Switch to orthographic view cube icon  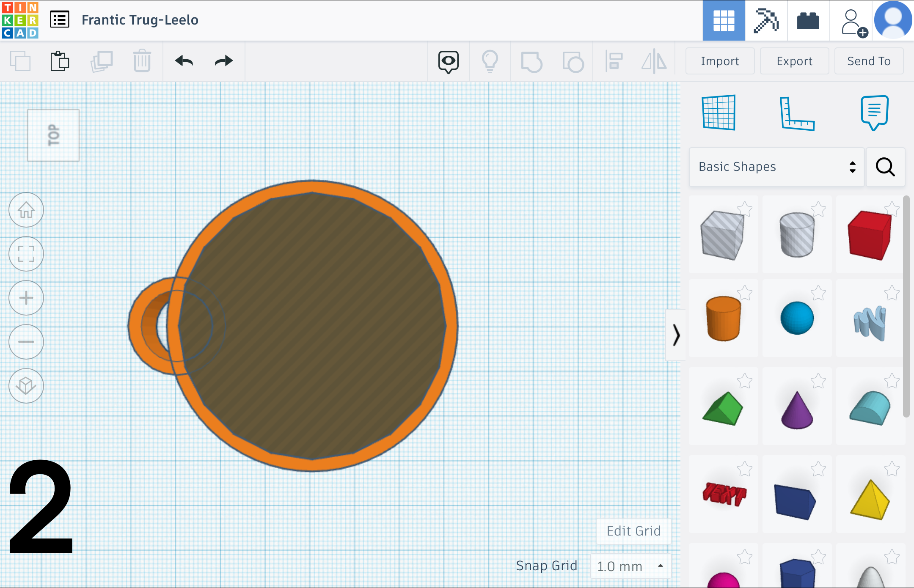[x=26, y=386]
